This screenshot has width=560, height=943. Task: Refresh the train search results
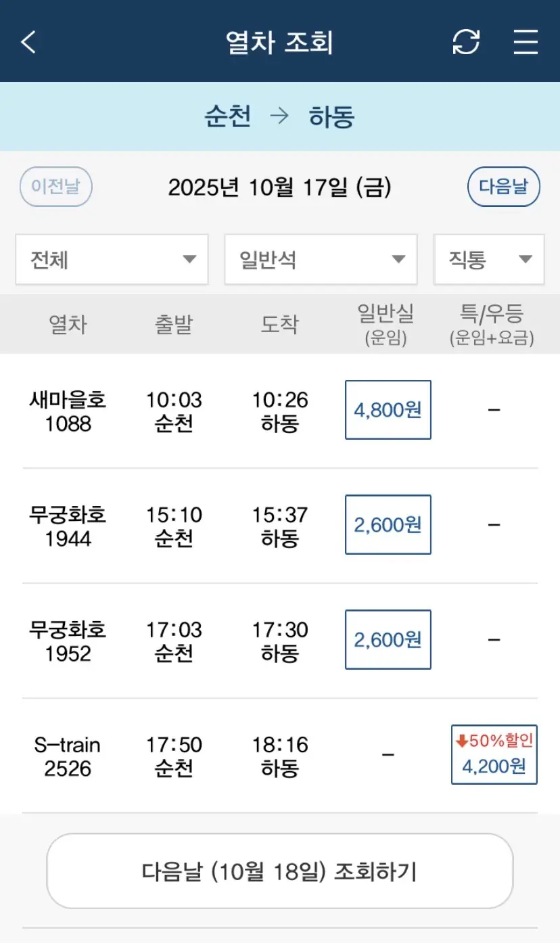[466, 42]
